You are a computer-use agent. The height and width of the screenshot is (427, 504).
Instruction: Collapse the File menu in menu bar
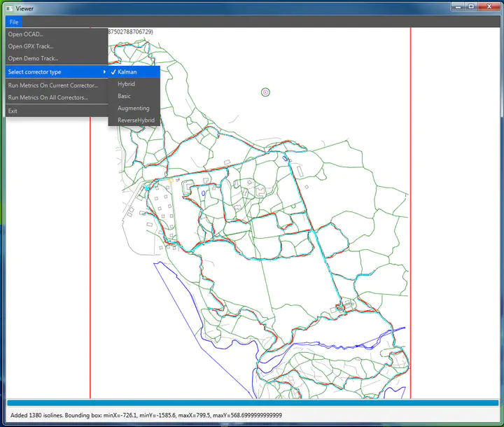(x=14, y=22)
